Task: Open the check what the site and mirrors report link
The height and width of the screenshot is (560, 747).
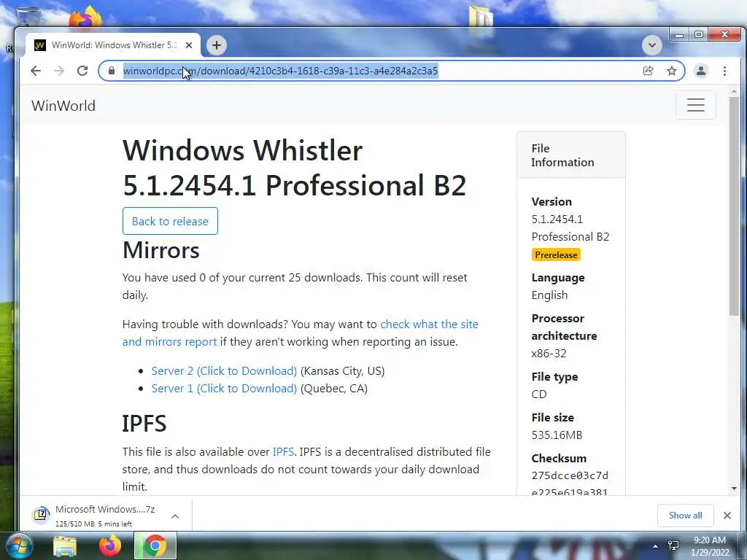Action: click(x=300, y=332)
